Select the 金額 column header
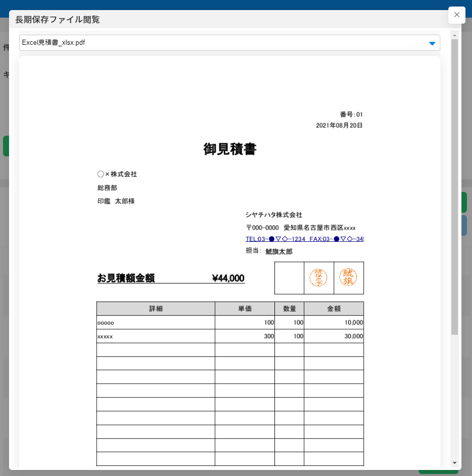This screenshot has height=476, width=472. [334, 309]
